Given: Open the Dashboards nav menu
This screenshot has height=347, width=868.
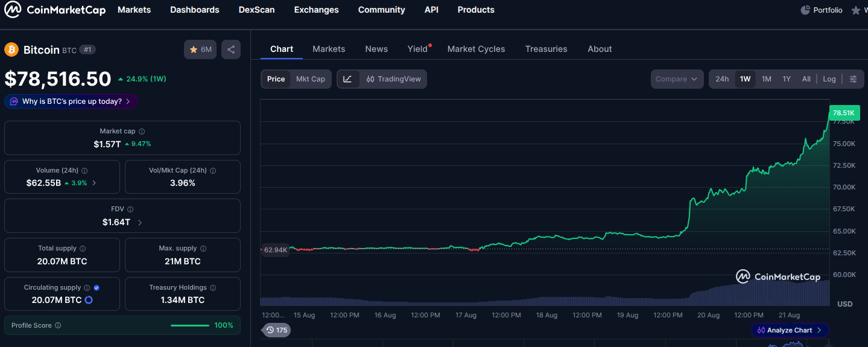Looking at the screenshot, I should click(195, 10).
